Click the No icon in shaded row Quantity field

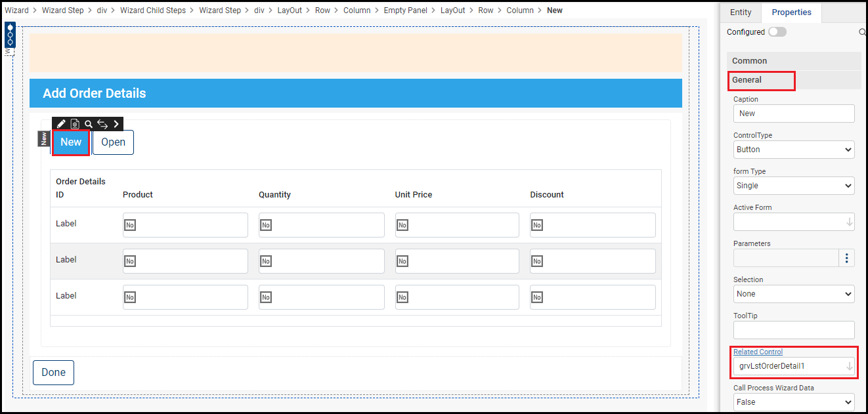tap(266, 261)
